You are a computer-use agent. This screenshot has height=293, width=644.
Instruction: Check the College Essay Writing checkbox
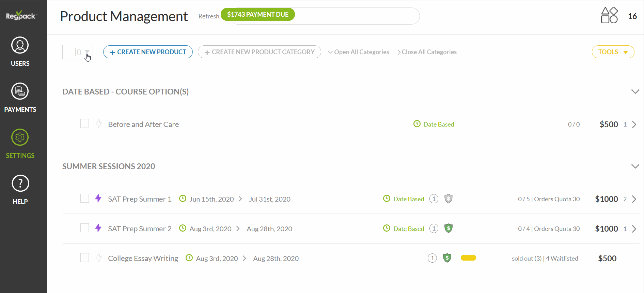(x=84, y=258)
